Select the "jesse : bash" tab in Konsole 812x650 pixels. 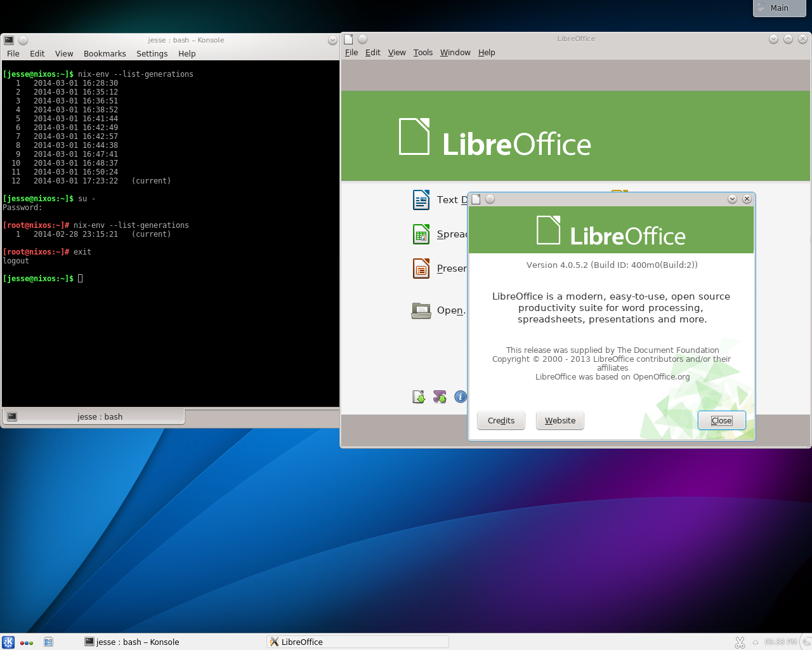[94, 416]
